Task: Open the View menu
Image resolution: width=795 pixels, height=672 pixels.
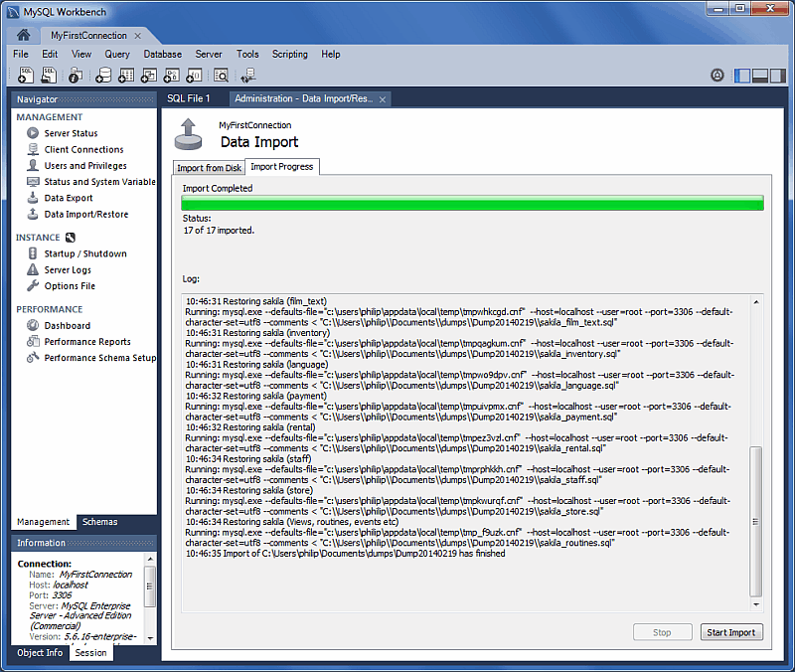Action: click(x=81, y=54)
